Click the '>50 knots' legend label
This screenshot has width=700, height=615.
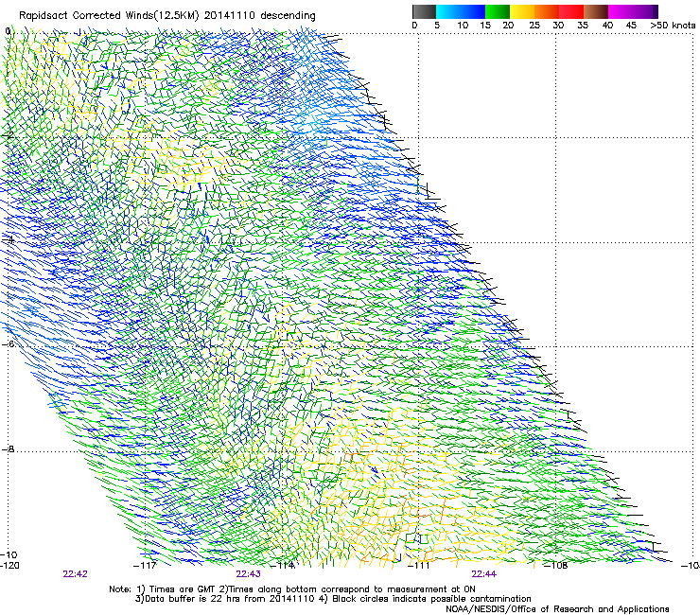(x=673, y=26)
